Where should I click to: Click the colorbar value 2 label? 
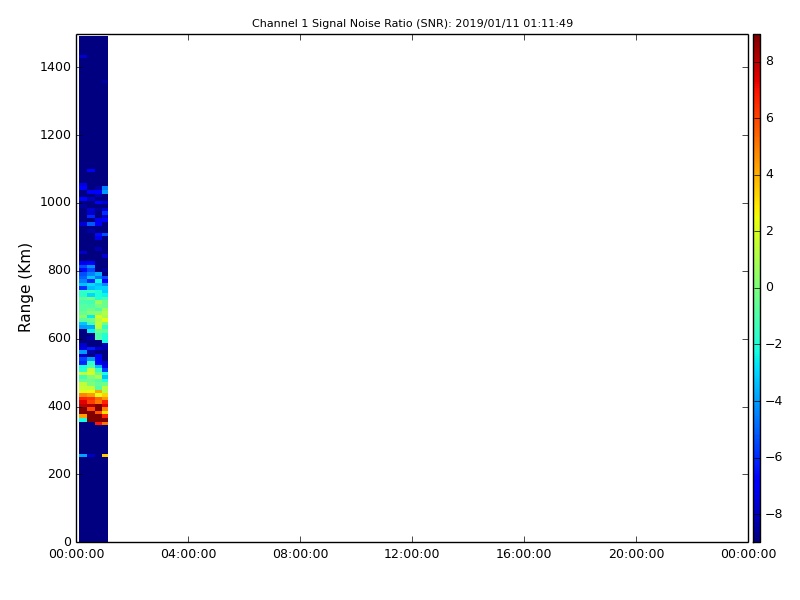770,231
